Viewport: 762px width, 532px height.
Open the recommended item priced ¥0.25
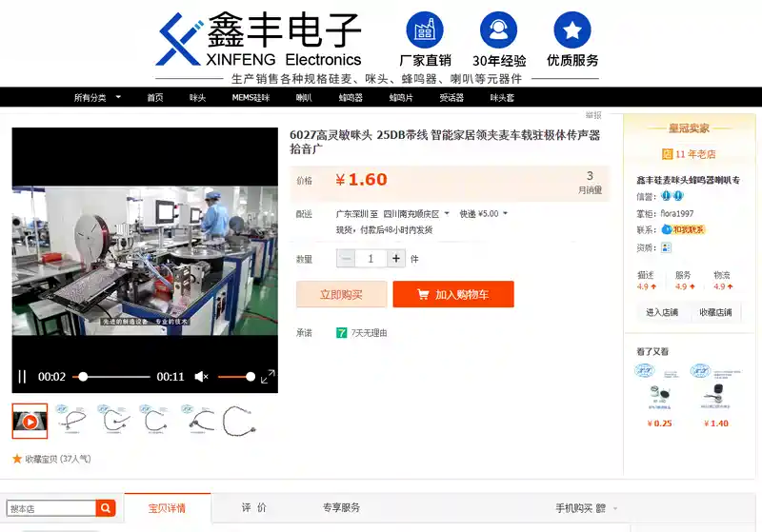click(x=659, y=396)
